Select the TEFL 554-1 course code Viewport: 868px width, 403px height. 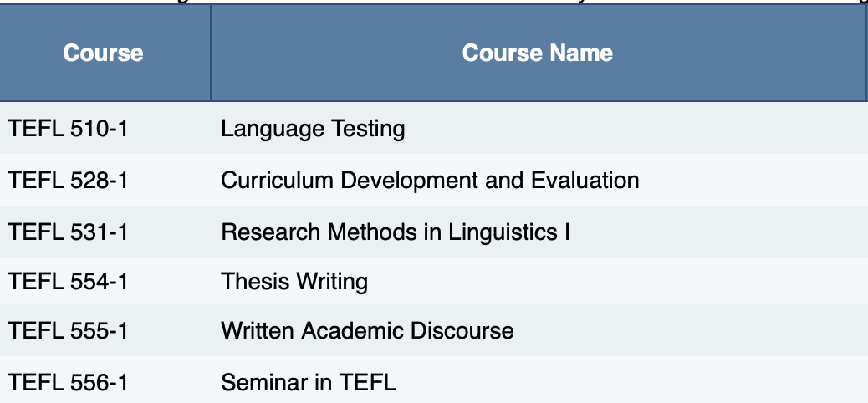(68, 281)
